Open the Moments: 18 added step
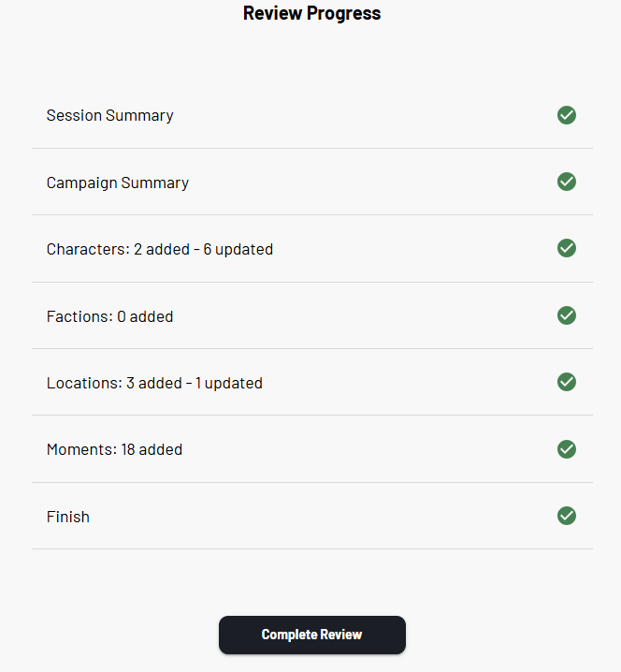The image size is (621, 672). (x=114, y=449)
